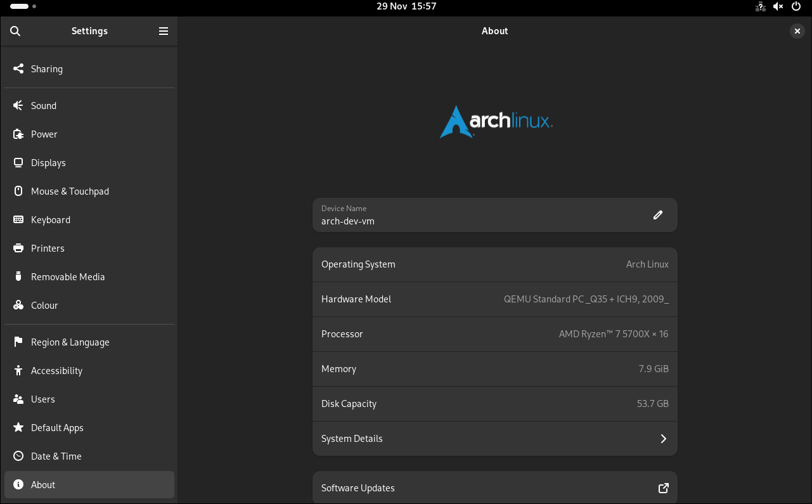Image resolution: width=812 pixels, height=504 pixels.
Task: Click the Sharing icon in sidebar
Action: point(18,68)
